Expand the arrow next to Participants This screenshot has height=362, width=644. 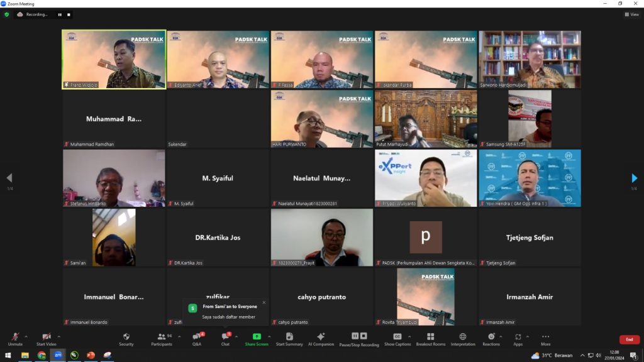[179, 337]
